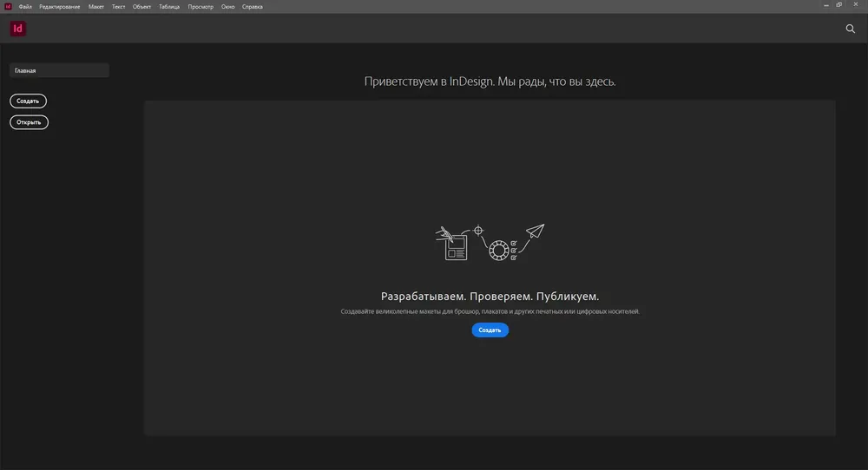
Task: Open the Таблица menu
Action: pyautogui.click(x=169, y=7)
